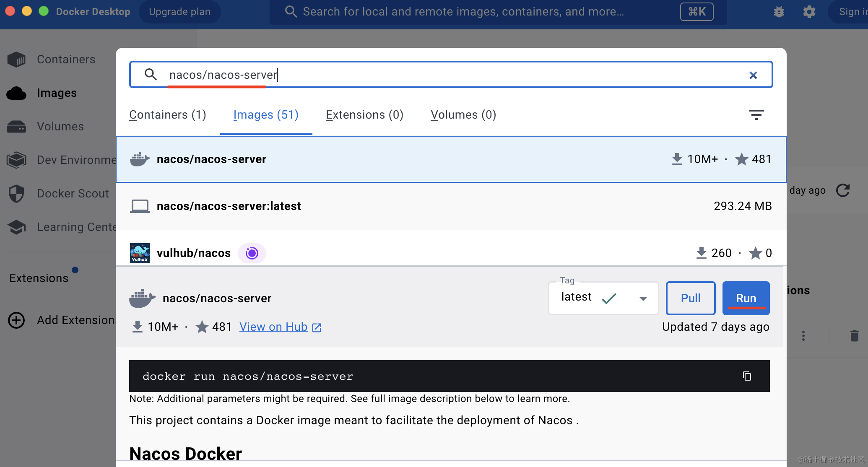Image resolution: width=868 pixels, height=467 pixels.
Task: Click the bug troubleshoot icon in header
Action: [x=779, y=12]
